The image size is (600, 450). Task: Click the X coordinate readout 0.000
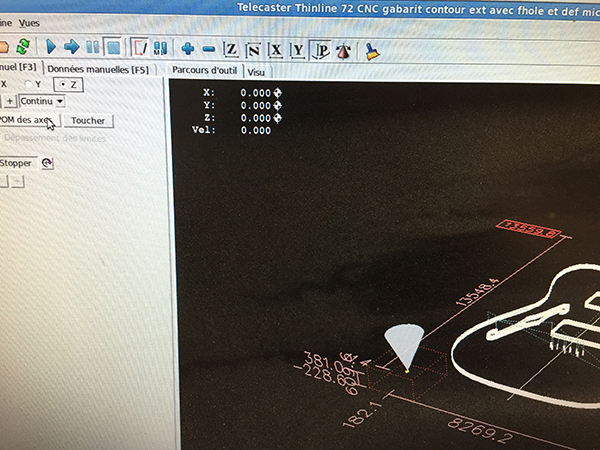tap(255, 93)
